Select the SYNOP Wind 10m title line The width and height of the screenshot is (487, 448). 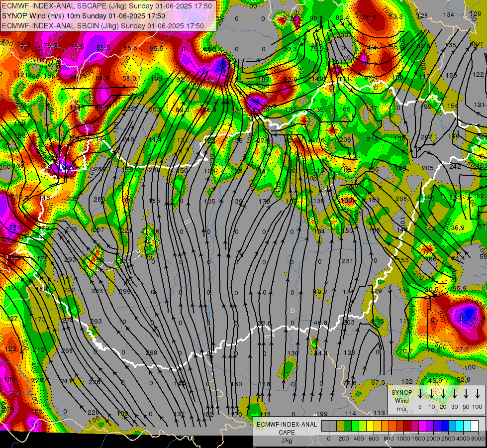pyautogui.click(x=84, y=16)
